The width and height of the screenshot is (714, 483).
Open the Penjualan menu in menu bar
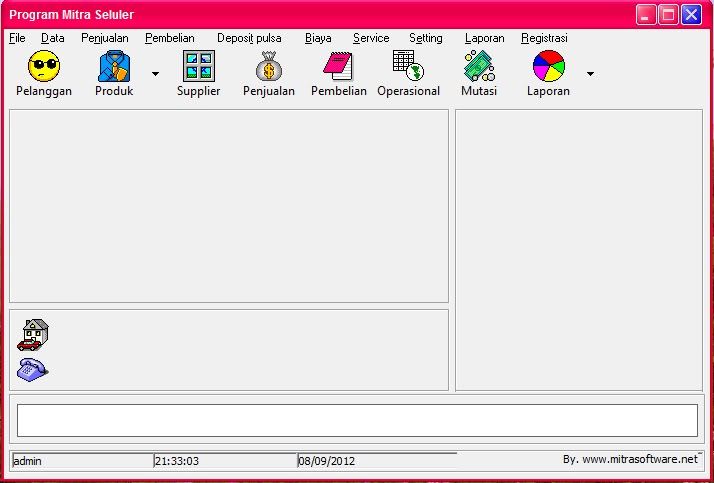click(x=105, y=38)
